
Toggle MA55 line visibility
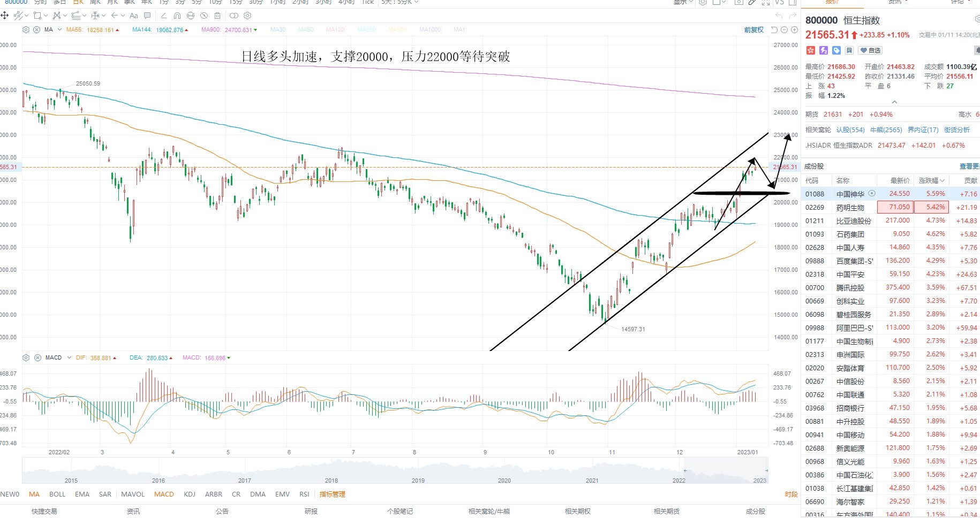click(74, 30)
